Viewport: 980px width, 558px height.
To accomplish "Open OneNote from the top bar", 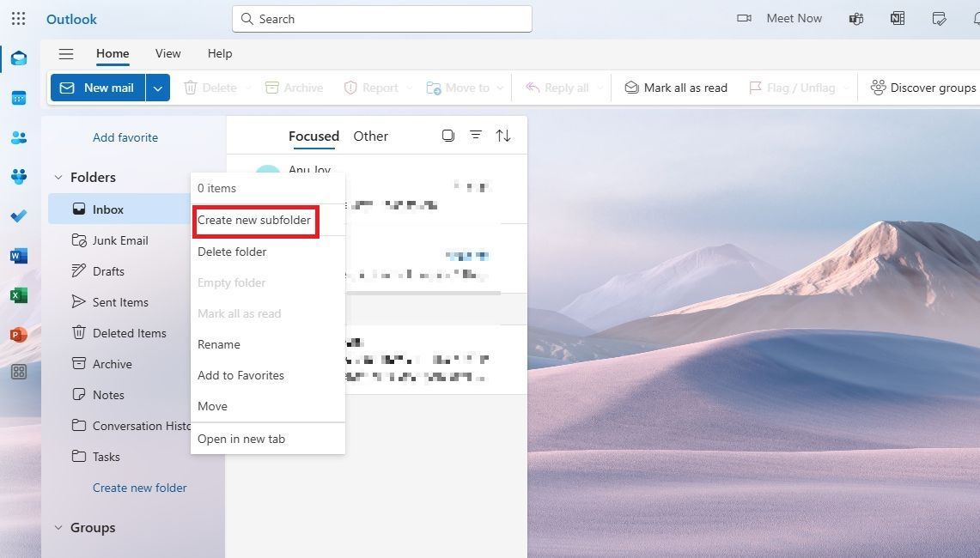I will (x=897, y=18).
